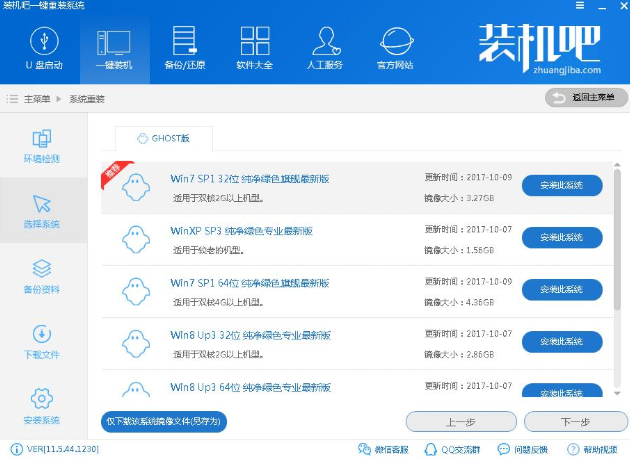Click the 下一步 next step button
The width and height of the screenshot is (630, 464).
tap(575, 422)
